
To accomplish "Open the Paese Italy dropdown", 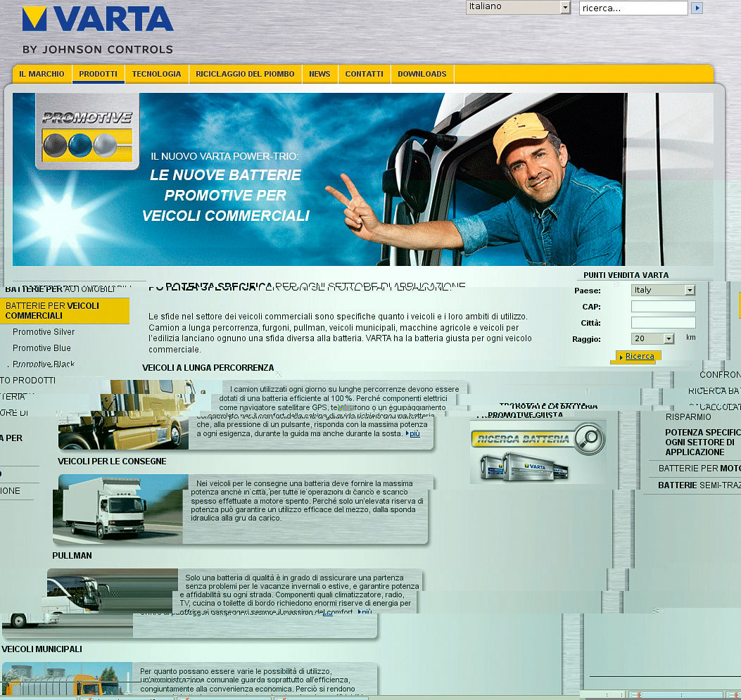I will [663, 290].
